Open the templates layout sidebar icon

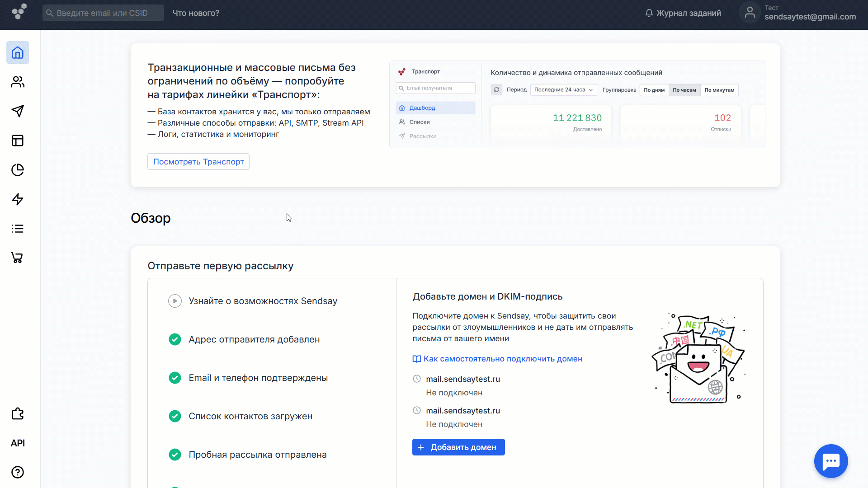click(18, 141)
